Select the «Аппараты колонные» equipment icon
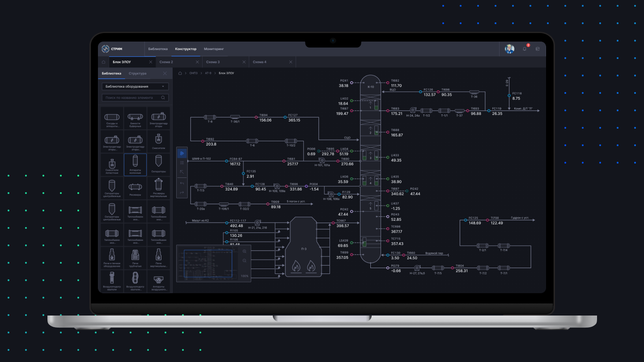The image size is (644, 362). [x=135, y=164]
